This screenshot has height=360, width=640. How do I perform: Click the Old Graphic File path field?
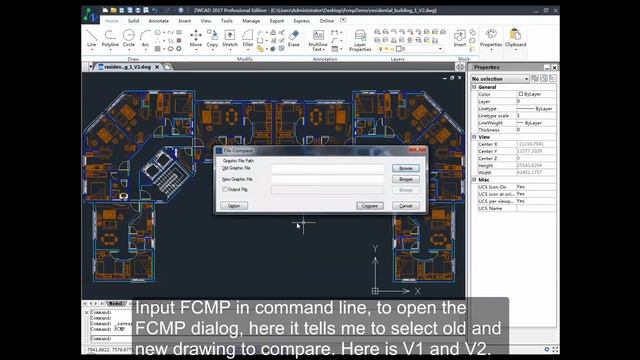point(328,168)
